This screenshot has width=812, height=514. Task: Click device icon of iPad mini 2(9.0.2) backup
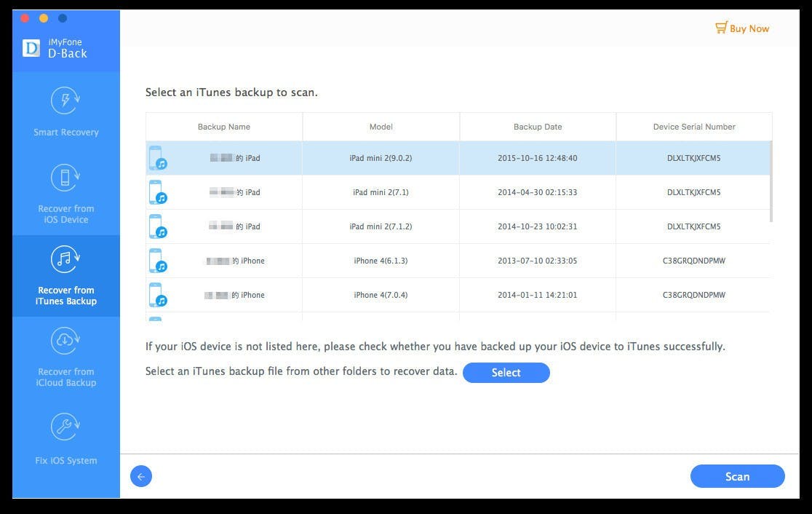157,158
